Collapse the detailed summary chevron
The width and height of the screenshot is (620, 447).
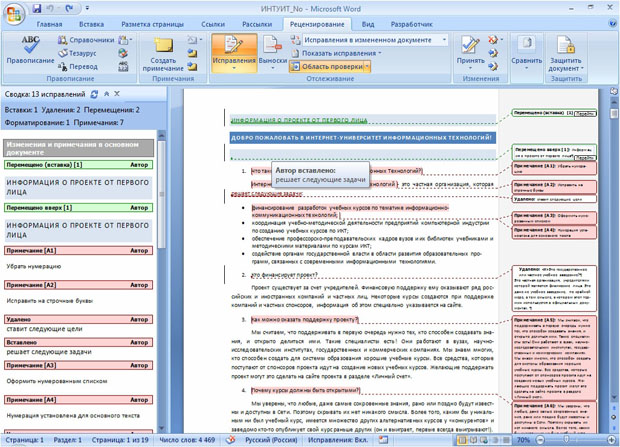[106, 94]
